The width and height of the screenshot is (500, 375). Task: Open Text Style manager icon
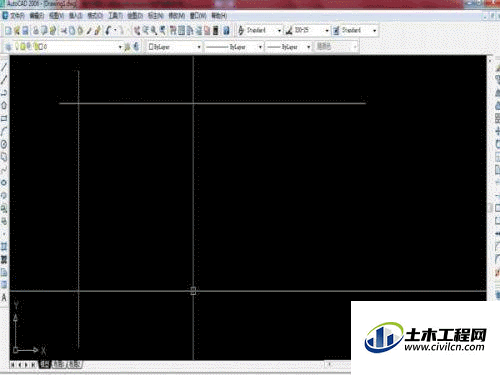click(x=241, y=31)
